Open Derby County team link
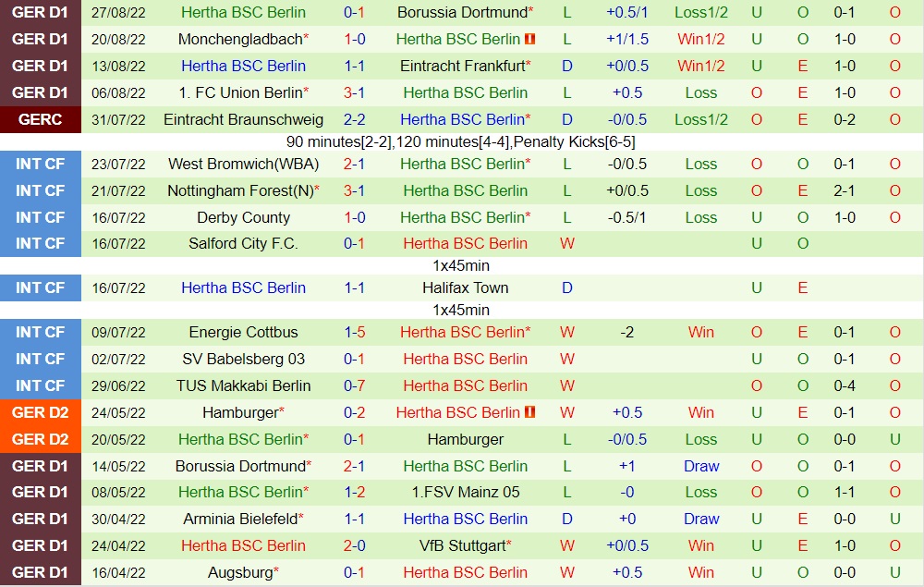This screenshot has height=587, width=924. coord(243,217)
